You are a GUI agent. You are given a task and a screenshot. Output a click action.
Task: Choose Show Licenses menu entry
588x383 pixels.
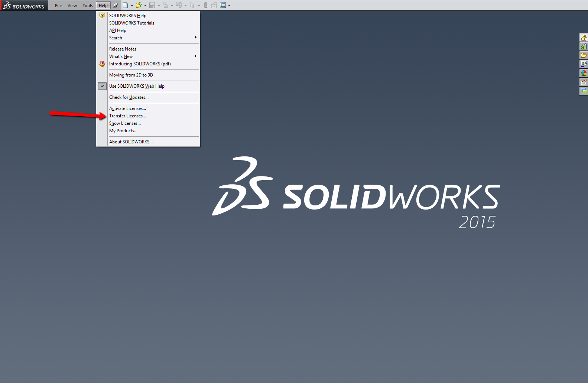[x=125, y=123]
